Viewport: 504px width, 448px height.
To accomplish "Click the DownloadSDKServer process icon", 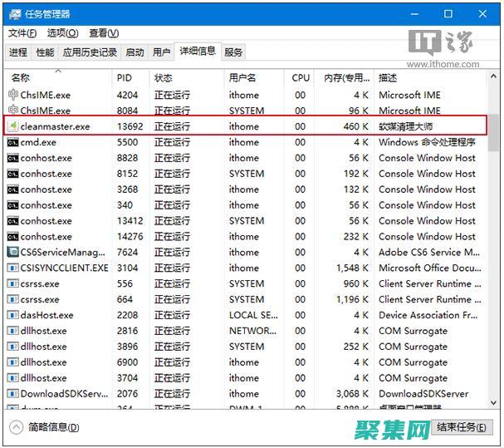I will click(13, 394).
